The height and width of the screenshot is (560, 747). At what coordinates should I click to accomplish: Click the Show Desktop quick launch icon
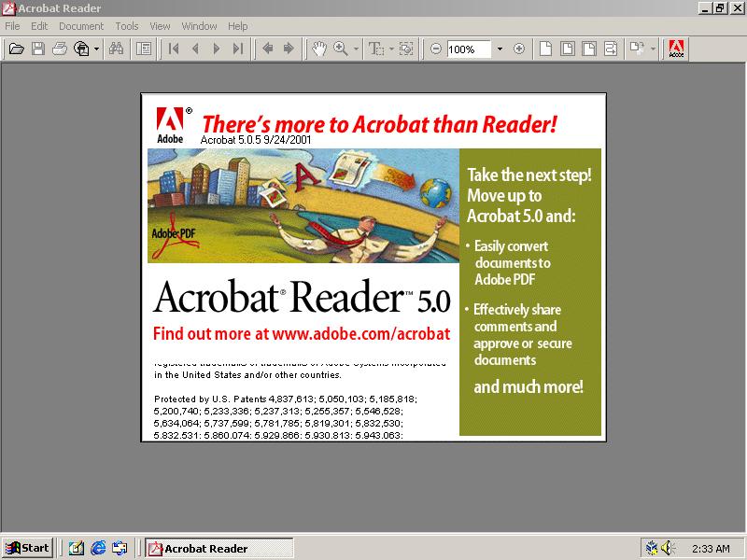(x=77, y=549)
